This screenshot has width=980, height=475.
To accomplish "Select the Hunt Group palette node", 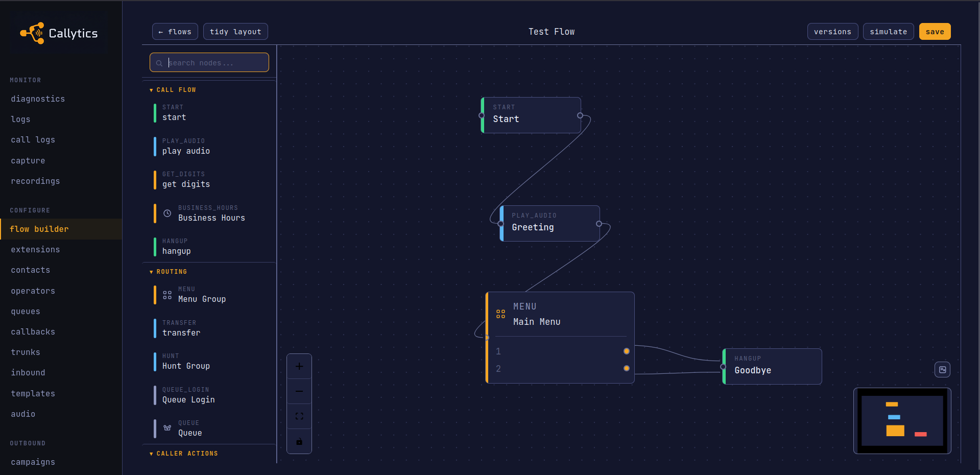I will click(209, 362).
